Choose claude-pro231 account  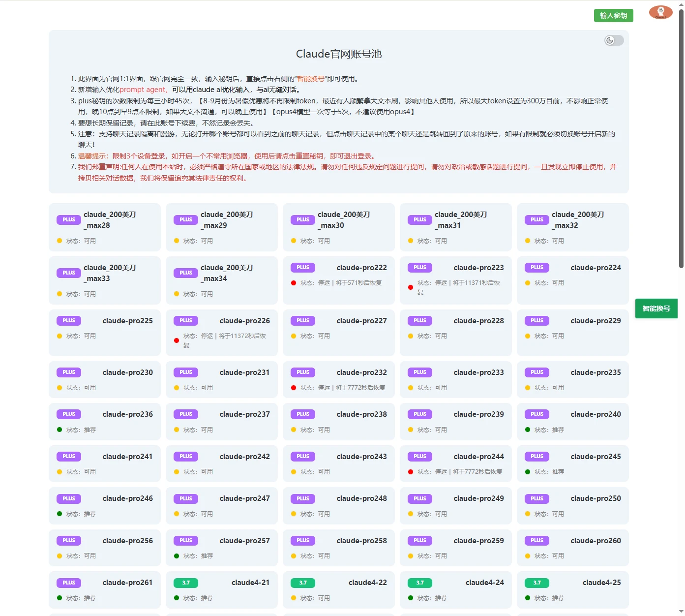pos(222,379)
